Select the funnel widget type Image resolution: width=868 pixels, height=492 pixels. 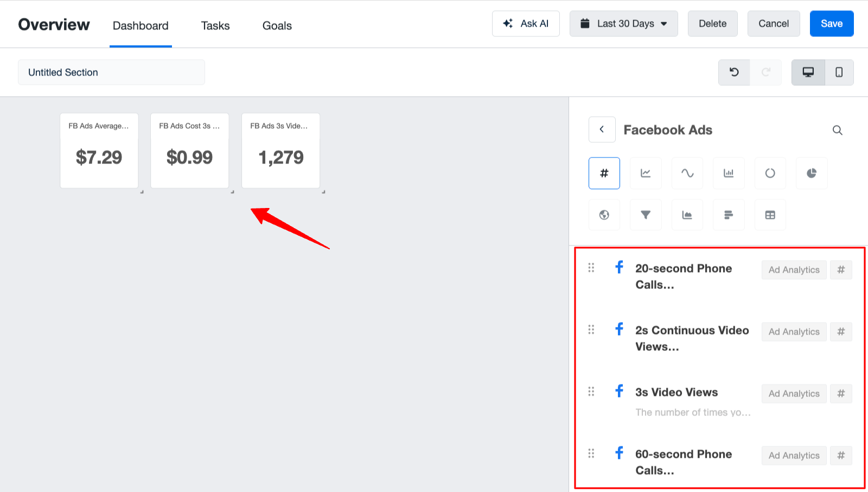(645, 215)
